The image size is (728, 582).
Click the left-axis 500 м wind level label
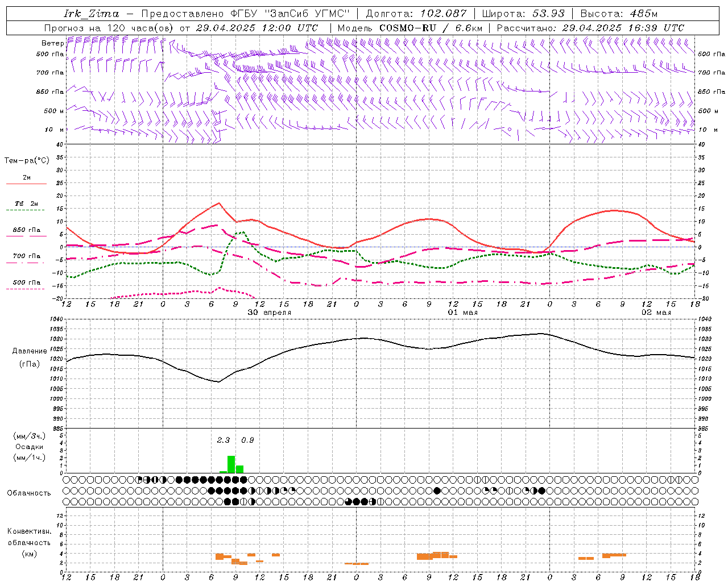click(x=54, y=111)
